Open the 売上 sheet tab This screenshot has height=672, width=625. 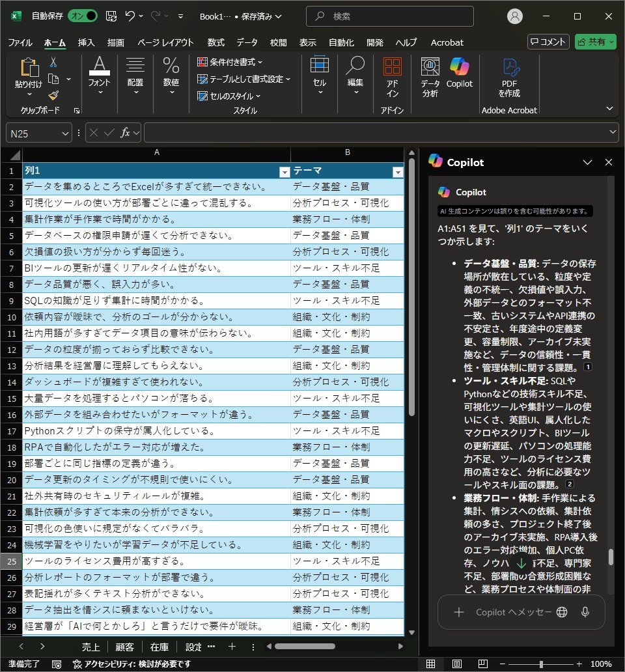pyautogui.click(x=90, y=647)
